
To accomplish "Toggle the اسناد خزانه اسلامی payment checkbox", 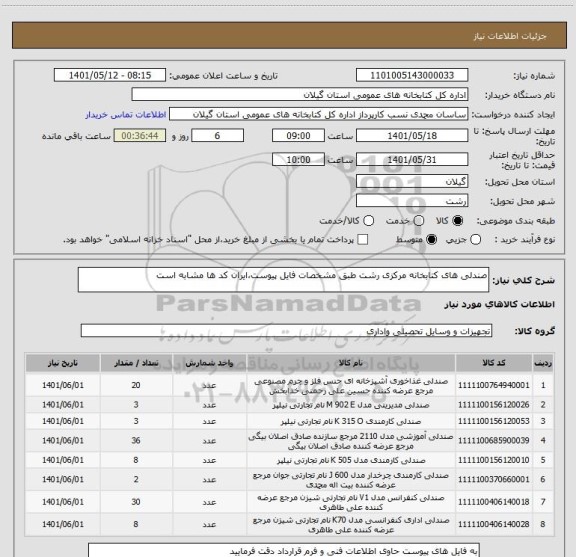I will [x=363, y=240].
